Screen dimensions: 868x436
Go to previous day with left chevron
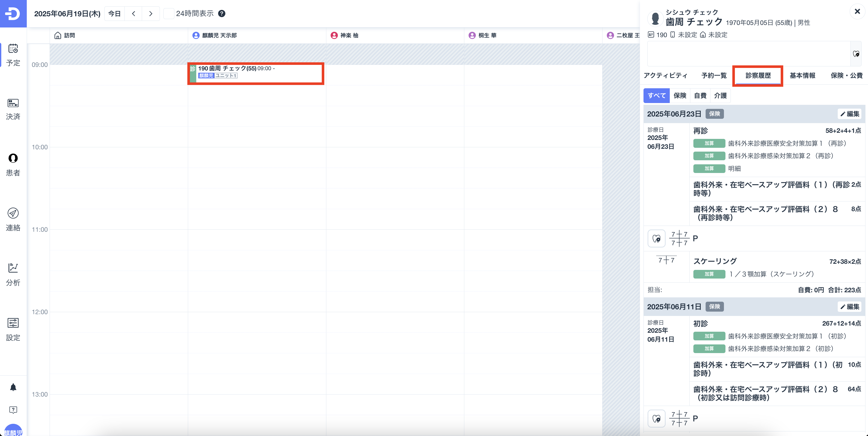pos(133,13)
